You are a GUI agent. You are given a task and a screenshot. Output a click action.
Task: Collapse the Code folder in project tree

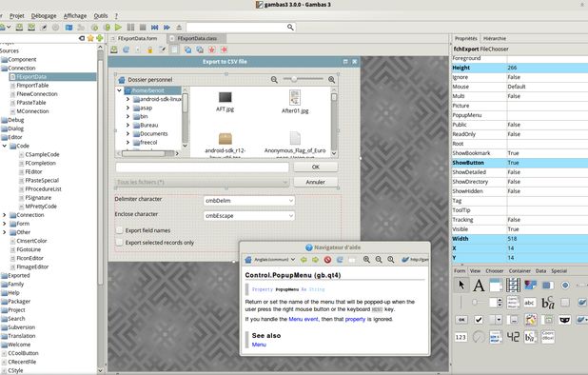pyautogui.click(x=5, y=146)
